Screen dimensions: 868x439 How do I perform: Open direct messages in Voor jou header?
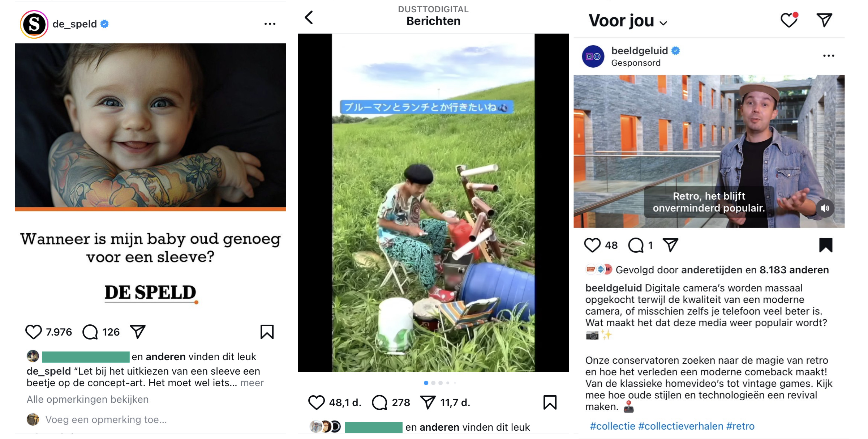(824, 20)
